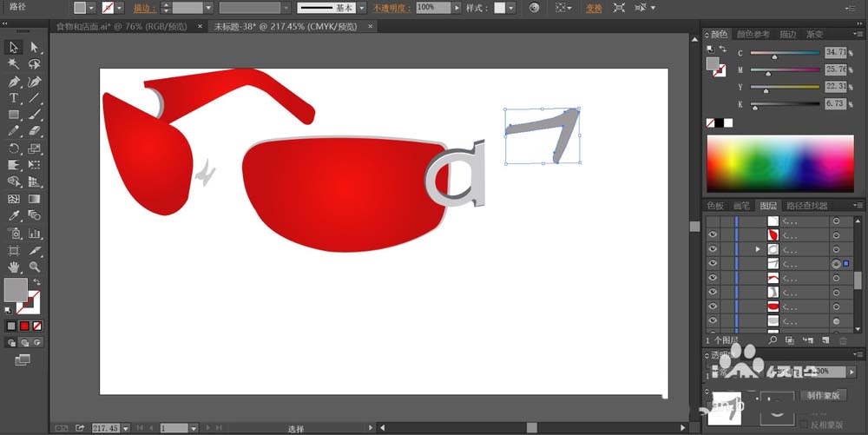Hide the gray curved piece layer

(713, 293)
